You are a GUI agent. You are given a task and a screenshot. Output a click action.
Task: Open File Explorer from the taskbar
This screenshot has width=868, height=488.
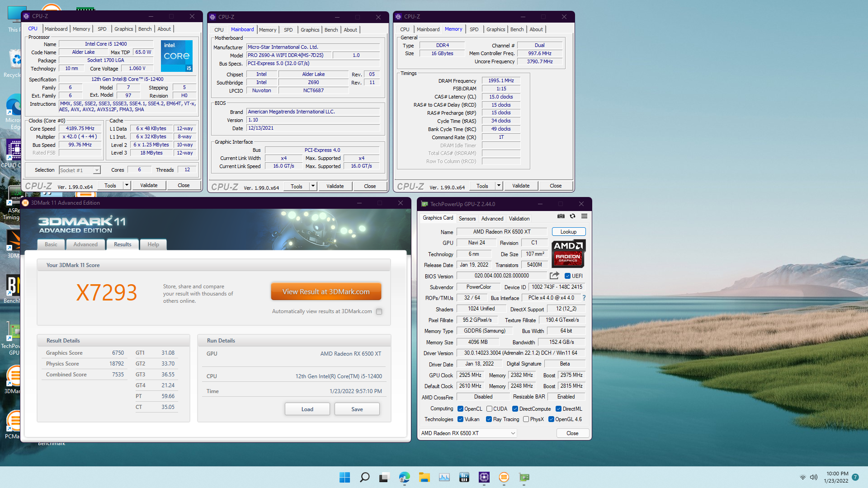point(424,477)
